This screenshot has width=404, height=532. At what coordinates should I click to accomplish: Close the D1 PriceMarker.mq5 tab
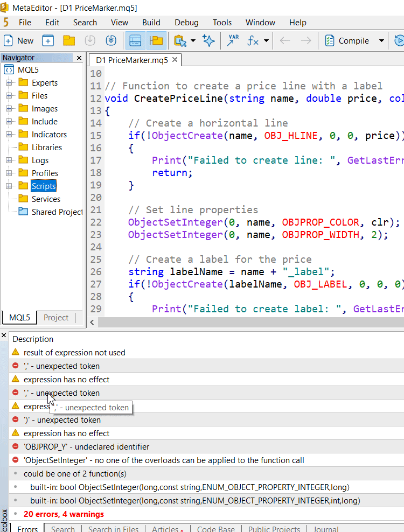(175, 60)
